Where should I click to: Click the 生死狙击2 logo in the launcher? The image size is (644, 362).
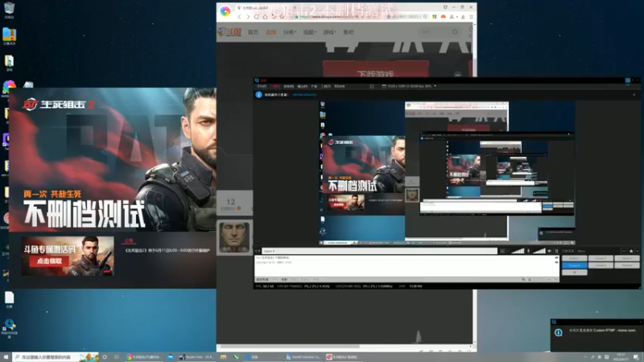59,105
